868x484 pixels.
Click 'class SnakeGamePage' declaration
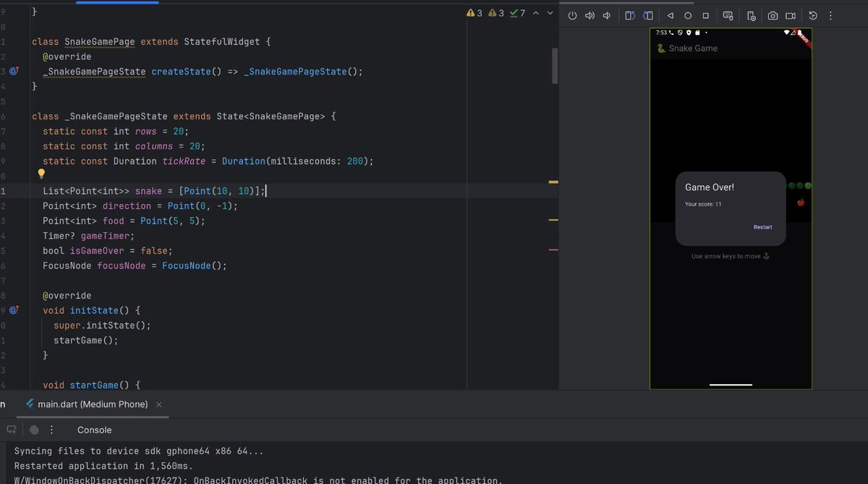tap(83, 42)
